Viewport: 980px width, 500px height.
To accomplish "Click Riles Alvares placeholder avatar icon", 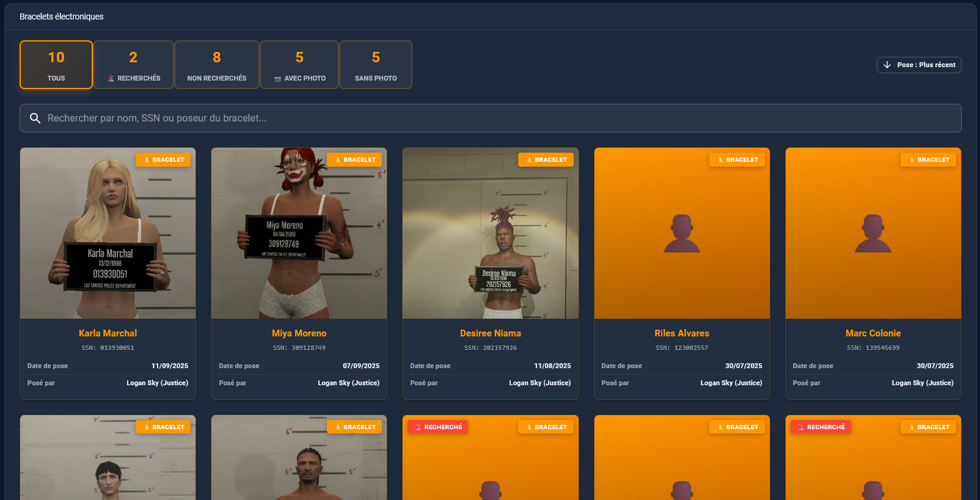I will (681, 233).
